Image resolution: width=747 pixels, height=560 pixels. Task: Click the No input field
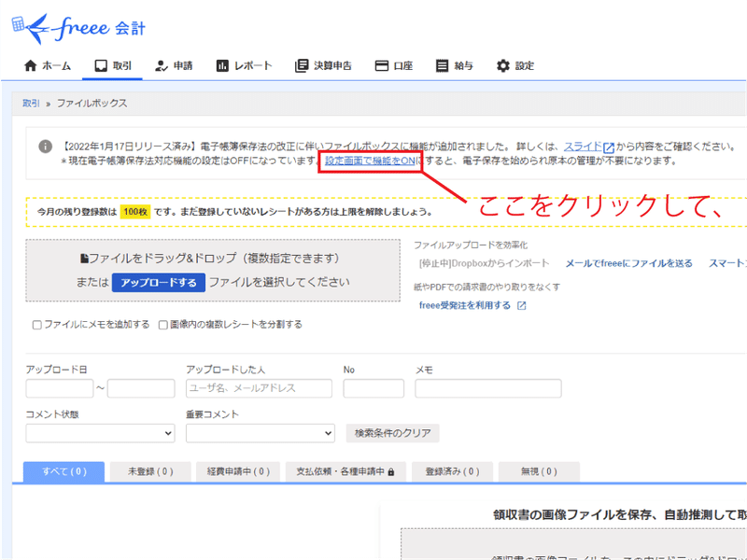coord(373,388)
